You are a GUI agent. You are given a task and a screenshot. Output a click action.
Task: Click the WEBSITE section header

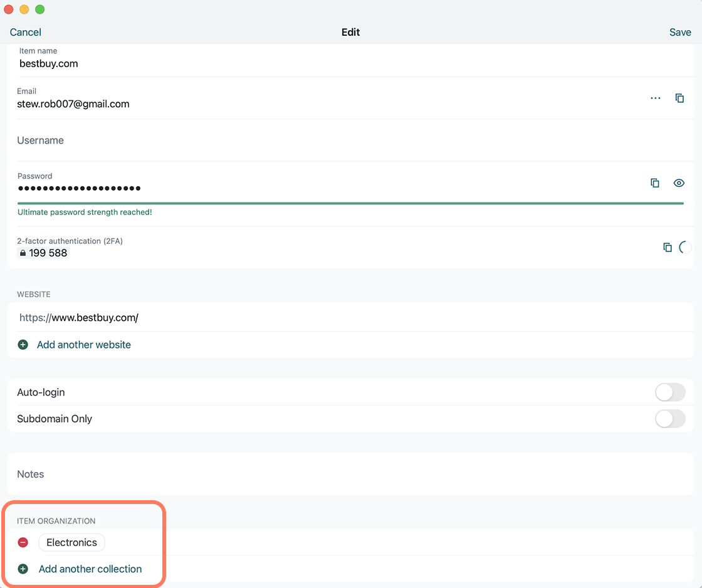click(34, 294)
